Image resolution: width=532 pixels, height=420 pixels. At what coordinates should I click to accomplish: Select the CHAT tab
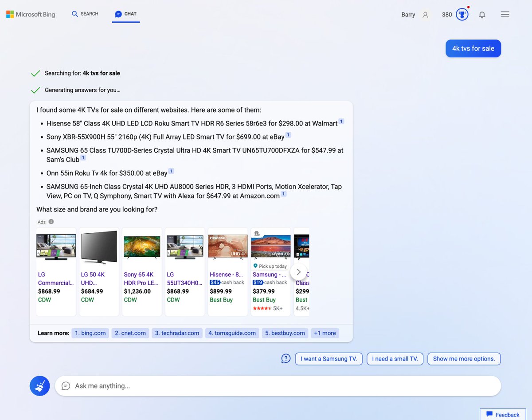click(125, 14)
